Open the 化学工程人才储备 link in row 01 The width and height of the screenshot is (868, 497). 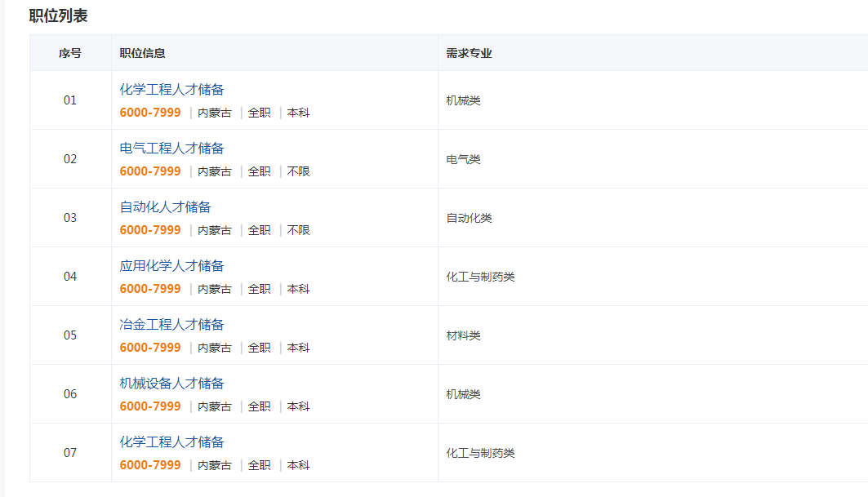171,90
